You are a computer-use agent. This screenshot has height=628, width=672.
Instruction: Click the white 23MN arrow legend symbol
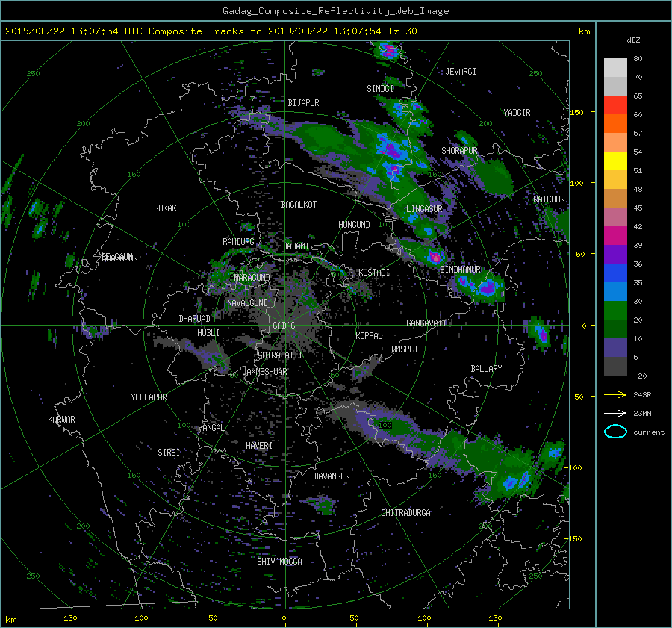[x=615, y=413]
